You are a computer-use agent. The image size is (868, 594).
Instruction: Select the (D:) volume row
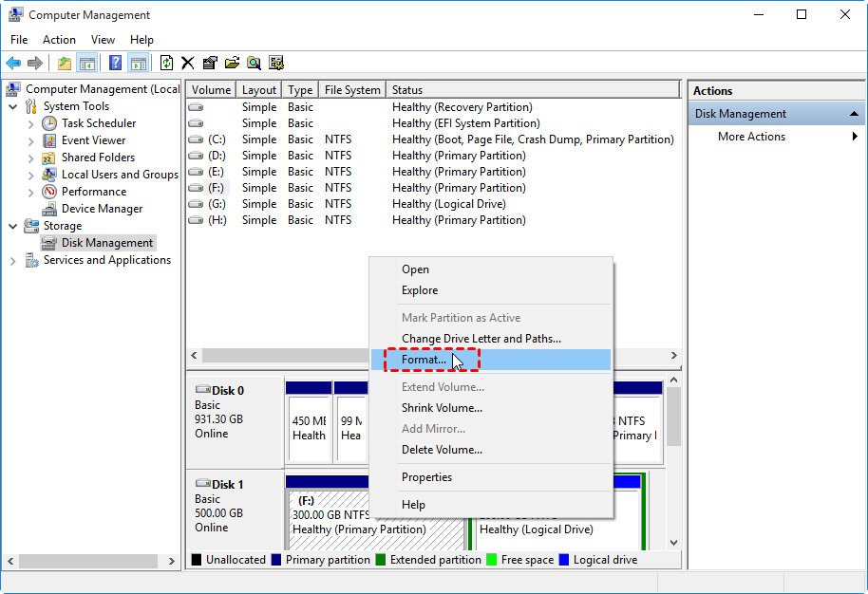coord(433,156)
